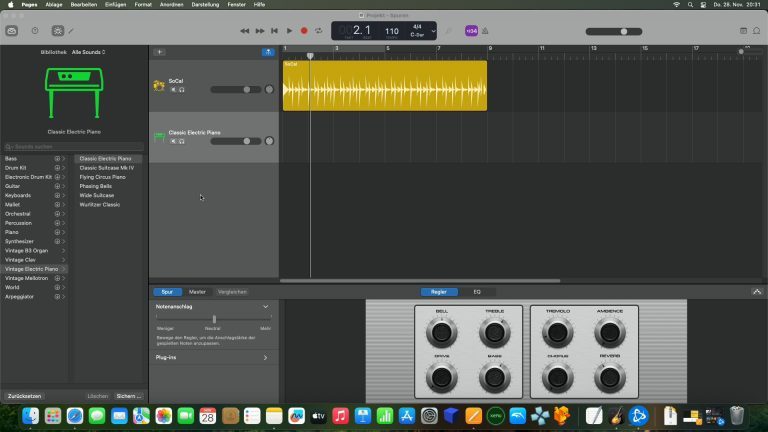The image size is (768, 432).
Task: Toggle the purple Count-in 1234 button
Action: click(471, 31)
